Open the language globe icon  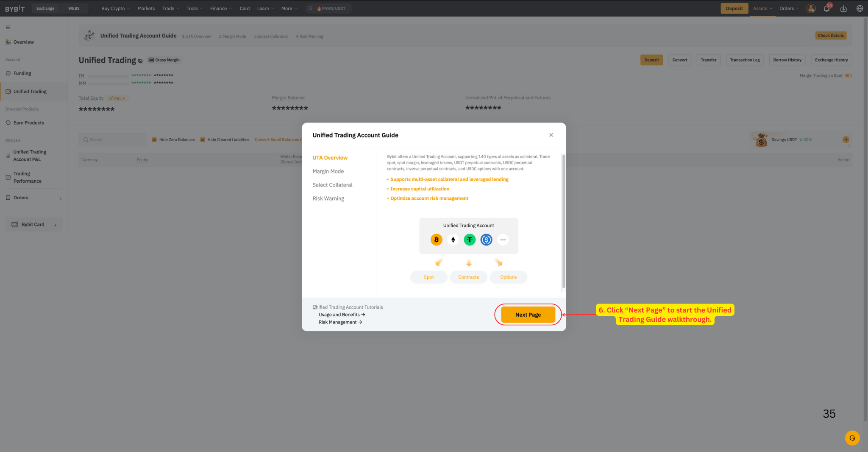pos(860,8)
